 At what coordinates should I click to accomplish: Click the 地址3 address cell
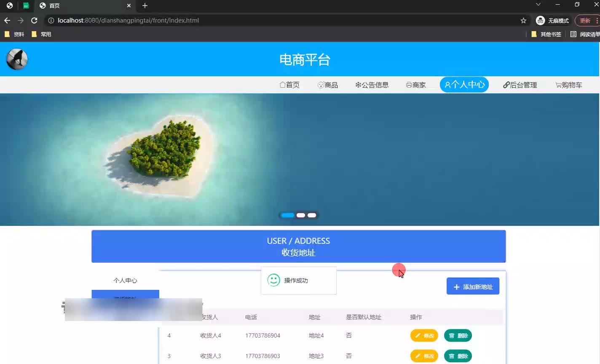316,356
